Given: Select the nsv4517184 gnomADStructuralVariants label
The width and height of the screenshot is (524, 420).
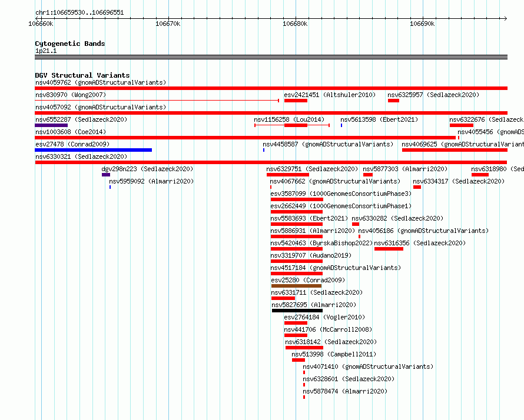Looking at the screenshot, I should (336, 268).
